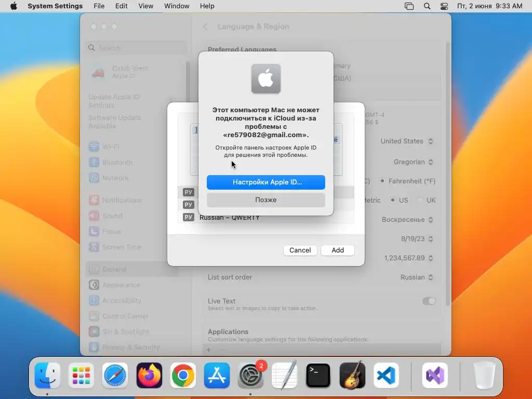Open first day of week dropdown Воскресенье
Screen dimensions: 532x399
pyautogui.click(x=407, y=220)
